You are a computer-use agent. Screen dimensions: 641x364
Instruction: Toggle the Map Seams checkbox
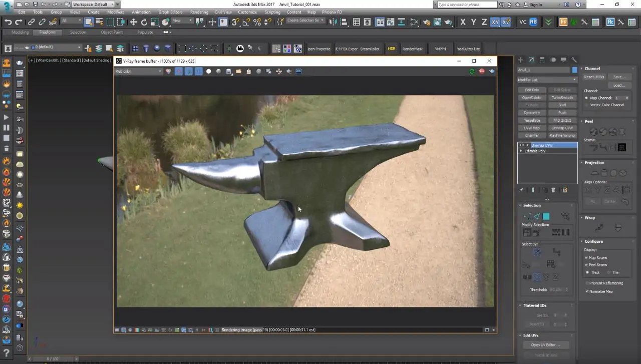pos(586,258)
